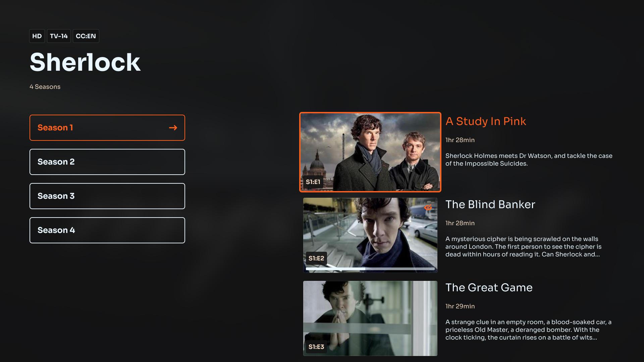Image resolution: width=644 pixels, height=362 pixels.
Task: Click the S1:E2 episode label icon
Action: point(316,258)
